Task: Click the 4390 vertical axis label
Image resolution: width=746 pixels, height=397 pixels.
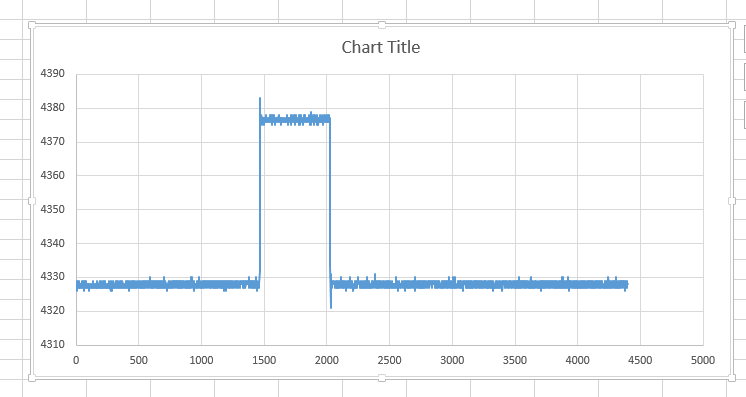Action: pos(52,73)
